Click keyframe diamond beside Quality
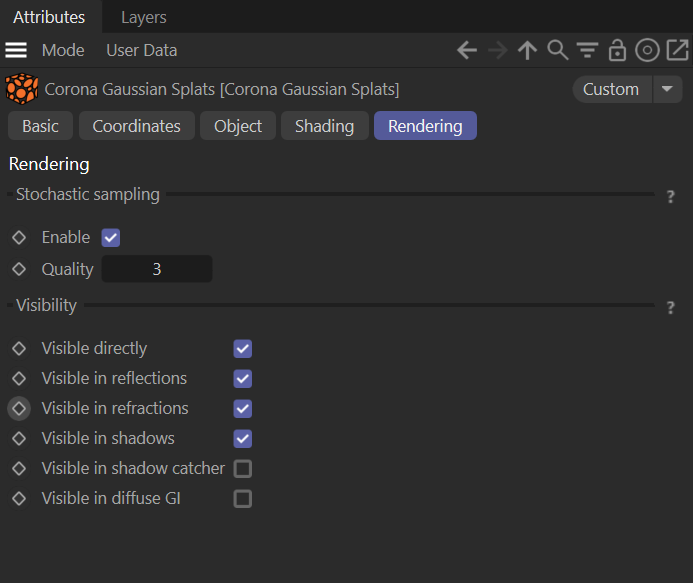 [x=19, y=269]
